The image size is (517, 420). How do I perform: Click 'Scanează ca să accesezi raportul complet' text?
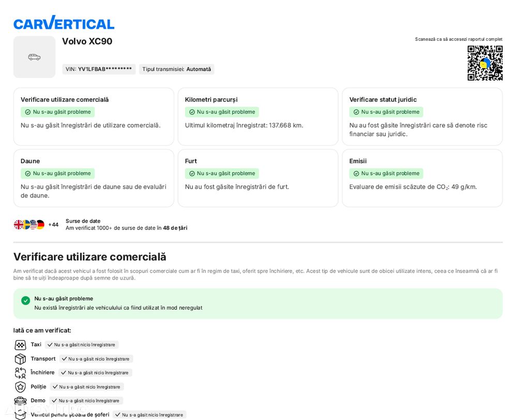pyautogui.click(x=459, y=39)
